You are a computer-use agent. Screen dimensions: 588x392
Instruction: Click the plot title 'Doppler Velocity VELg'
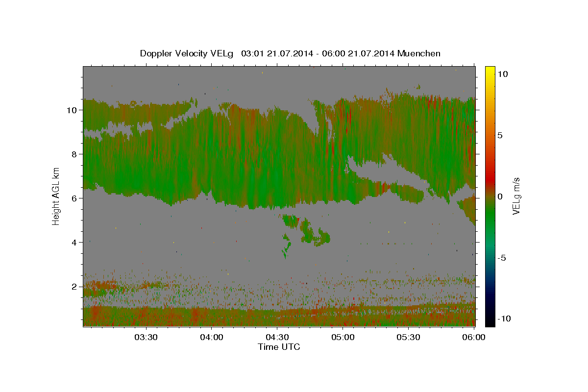coord(188,53)
